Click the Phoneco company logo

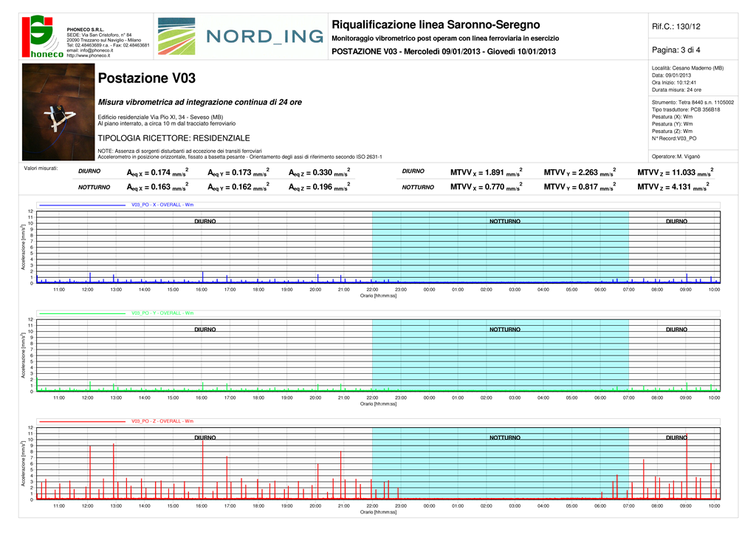tap(42, 37)
